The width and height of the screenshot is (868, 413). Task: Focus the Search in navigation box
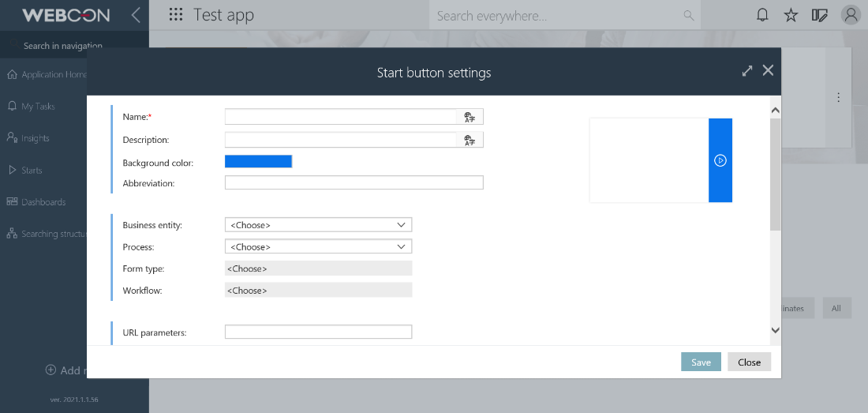(x=74, y=45)
